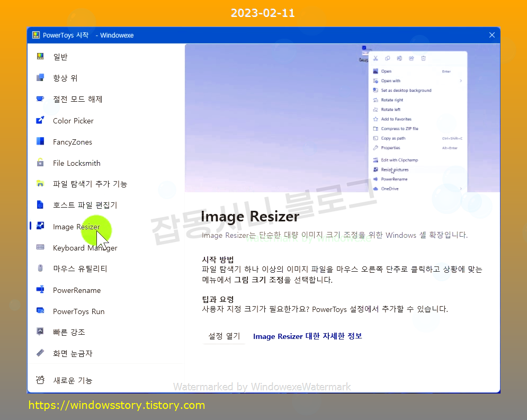Image resolution: width=527 pixels, height=420 pixels.
Task: Click the 빠른 강조 icon
Action: pyautogui.click(x=40, y=332)
